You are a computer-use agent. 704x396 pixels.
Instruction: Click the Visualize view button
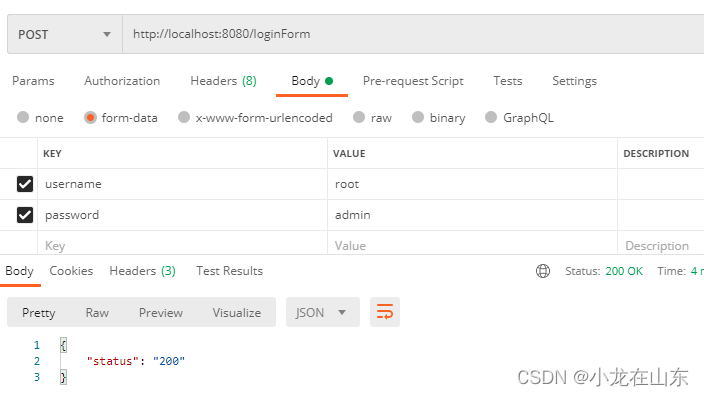tap(237, 312)
